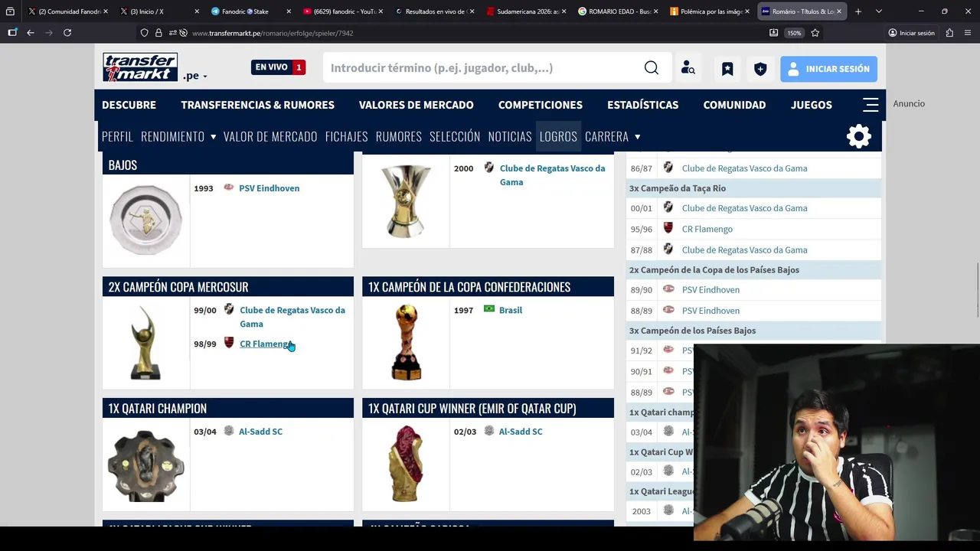The image size is (980, 551).
Task: Open sidebar Vasco da Gama 86/87 link
Action: coord(744,168)
